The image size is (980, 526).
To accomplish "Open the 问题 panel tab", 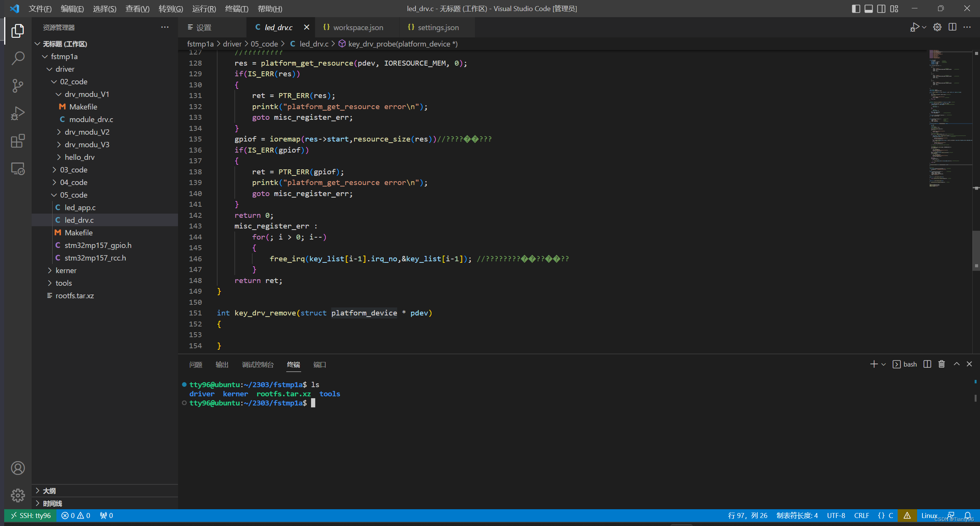I will click(x=196, y=365).
